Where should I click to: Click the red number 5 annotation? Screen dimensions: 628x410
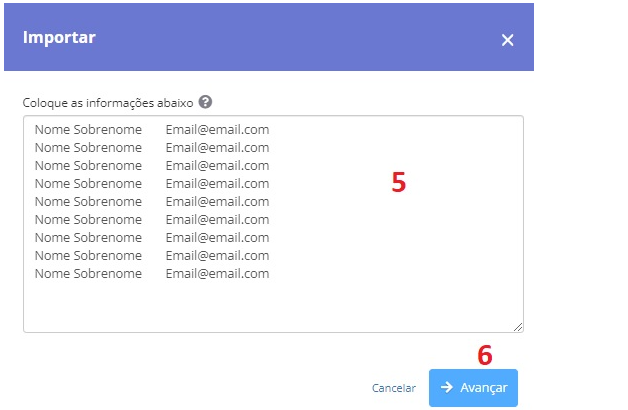(x=399, y=182)
